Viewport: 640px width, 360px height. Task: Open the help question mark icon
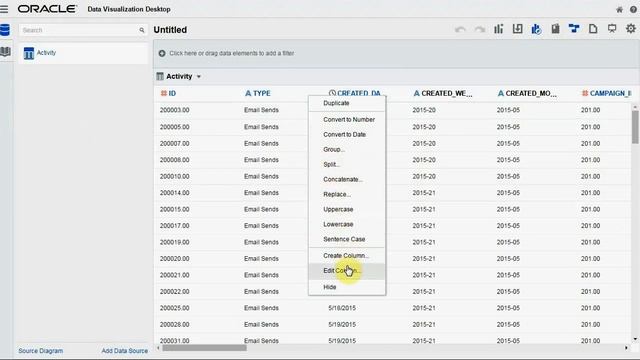click(x=633, y=9)
